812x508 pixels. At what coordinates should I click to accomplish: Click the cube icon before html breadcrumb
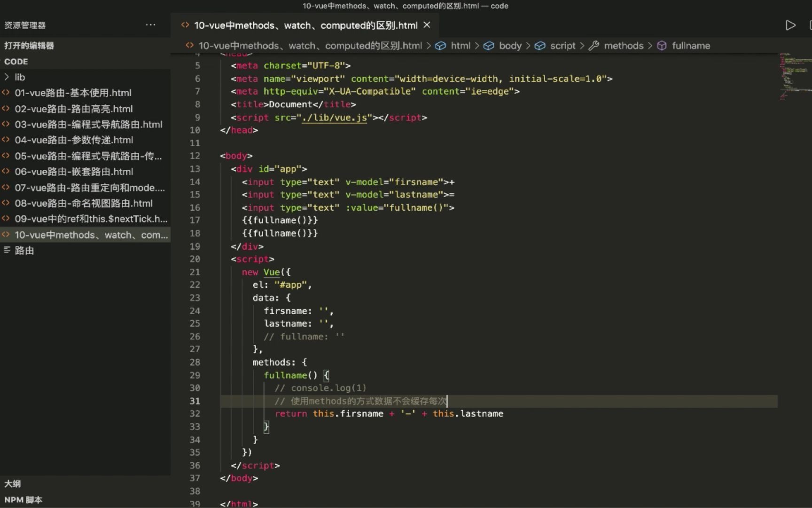click(441, 46)
